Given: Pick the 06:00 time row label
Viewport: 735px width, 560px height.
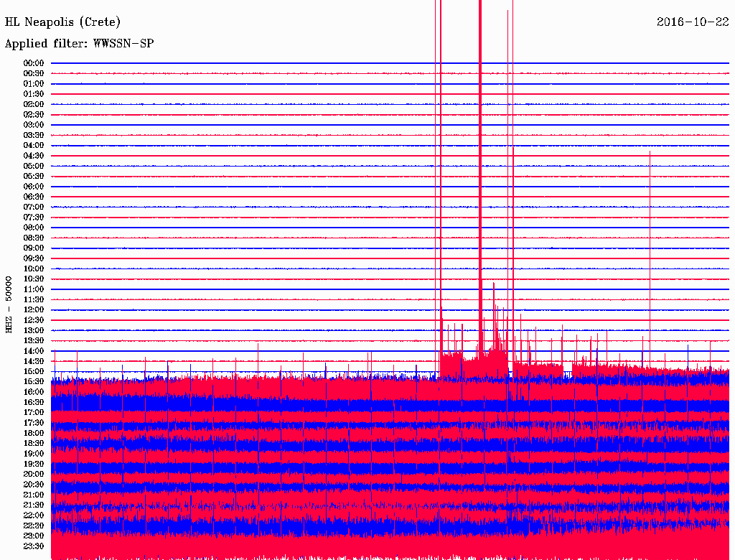Looking at the screenshot, I should pyautogui.click(x=34, y=187).
